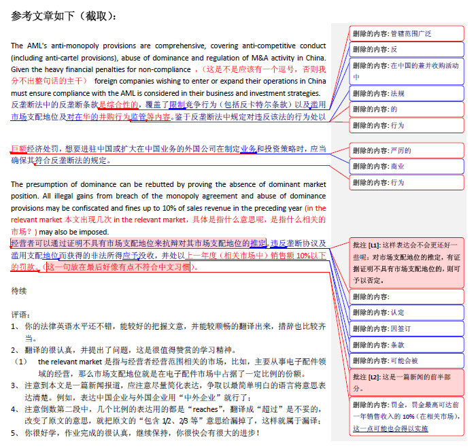
Task: Click the line '域的经营，那么市场支配地位就是在电子配件'
Action: click(x=172, y=374)
